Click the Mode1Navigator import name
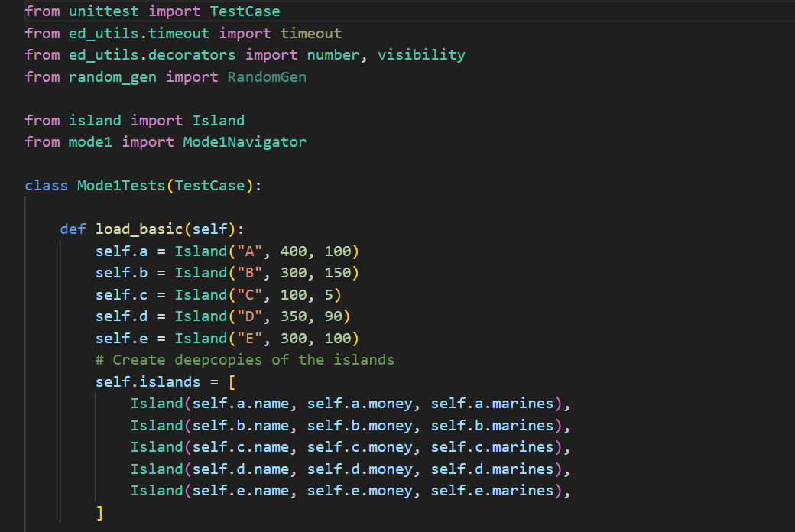Viewport: 795px width, 532px height. 245,142
